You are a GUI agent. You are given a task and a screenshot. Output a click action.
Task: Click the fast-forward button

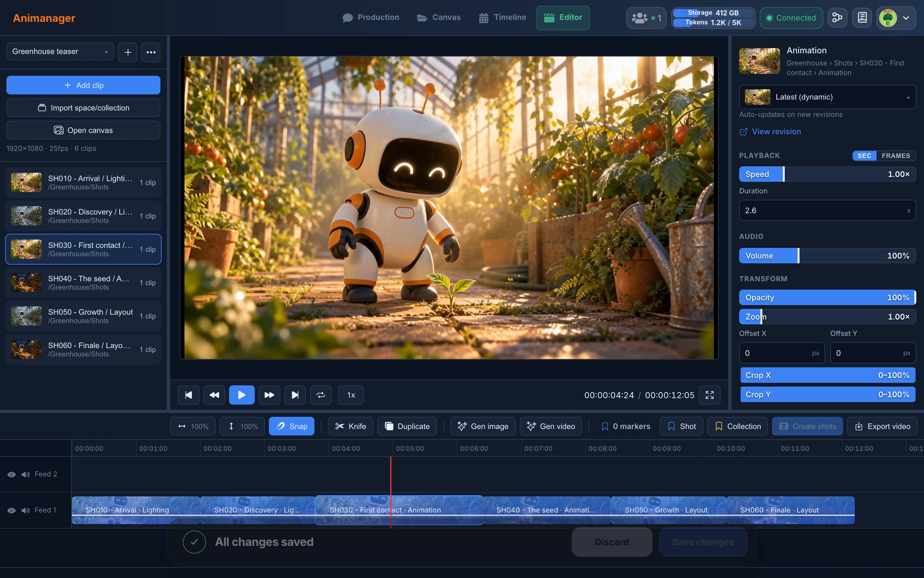269,395
